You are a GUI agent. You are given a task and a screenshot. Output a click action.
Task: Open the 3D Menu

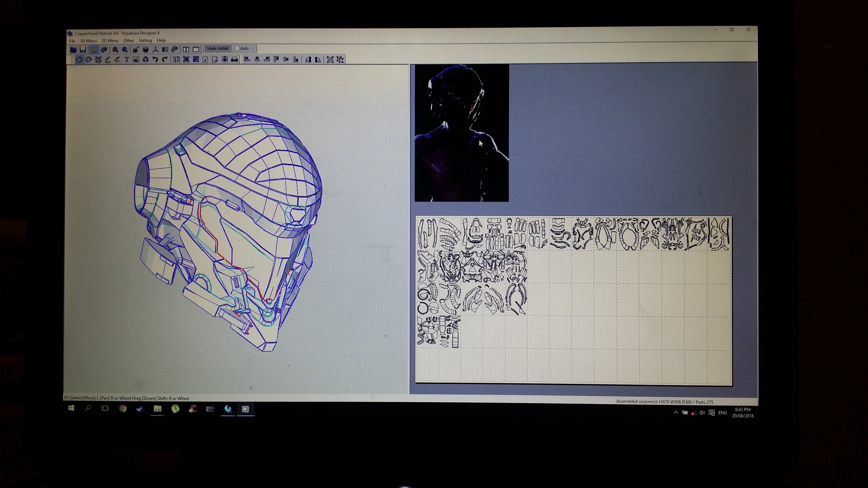(x=88, y=41)
